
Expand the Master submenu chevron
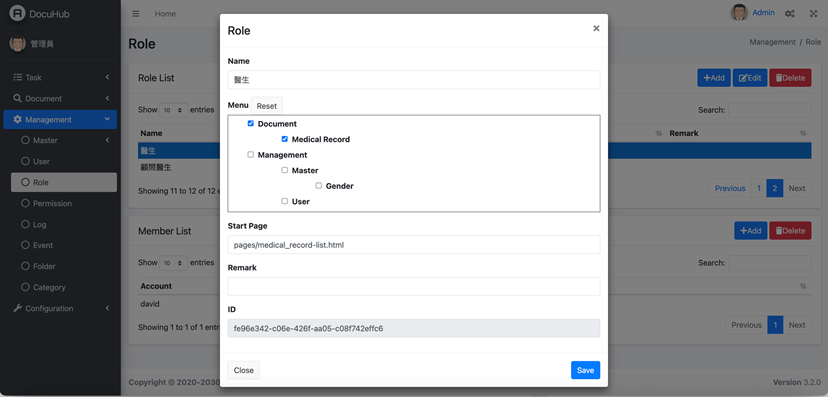point(107,140)
